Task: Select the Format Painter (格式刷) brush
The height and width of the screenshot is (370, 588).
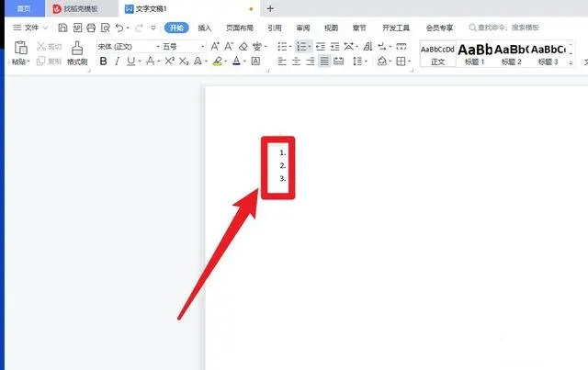Action: [x=77, y=53]
